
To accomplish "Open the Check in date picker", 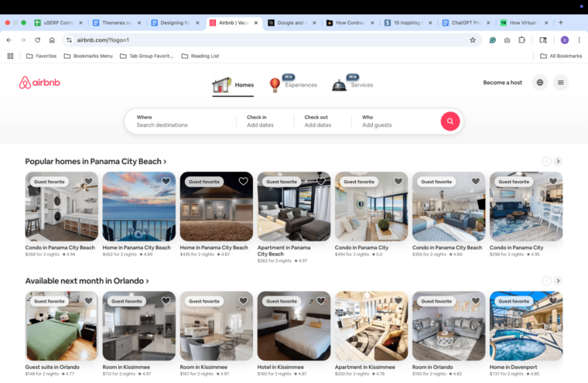I will coord(265,121).
